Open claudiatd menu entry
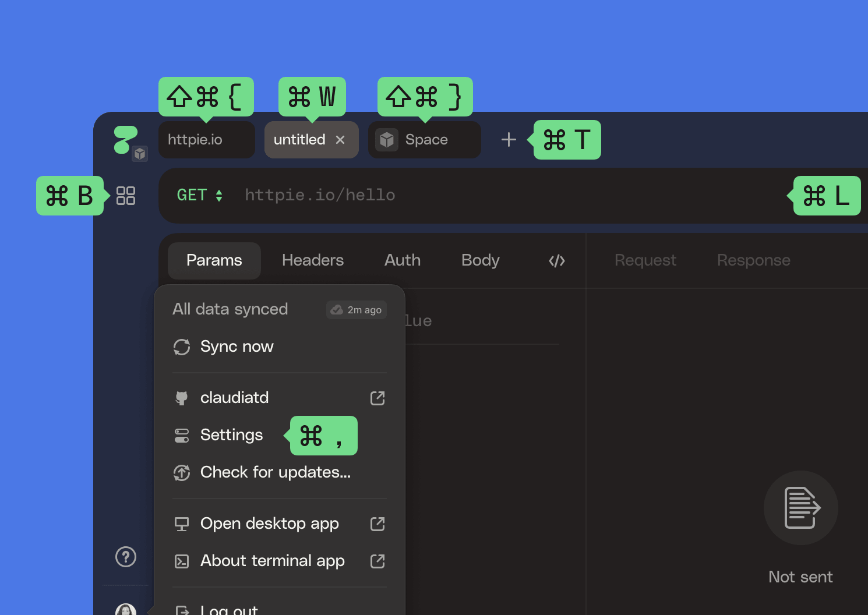Image resolution: width=868 pixels, height=615 pixels. click(280, 398)
